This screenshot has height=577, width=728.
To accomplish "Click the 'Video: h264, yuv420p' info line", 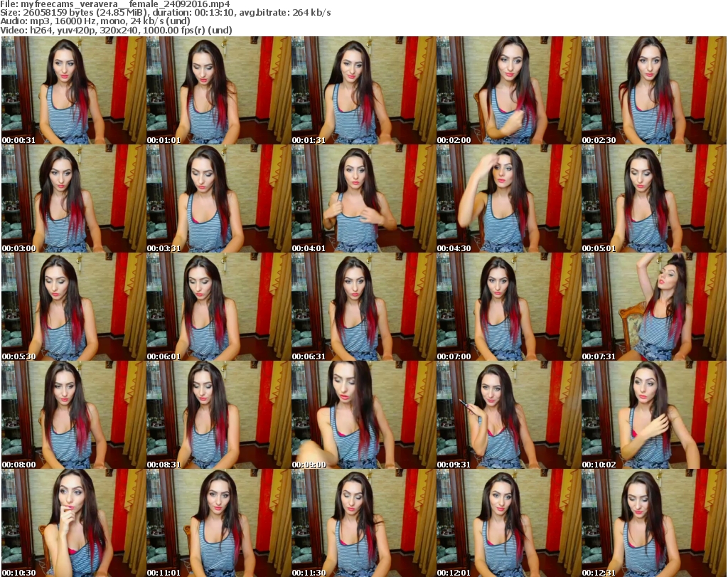I will 116,30.
